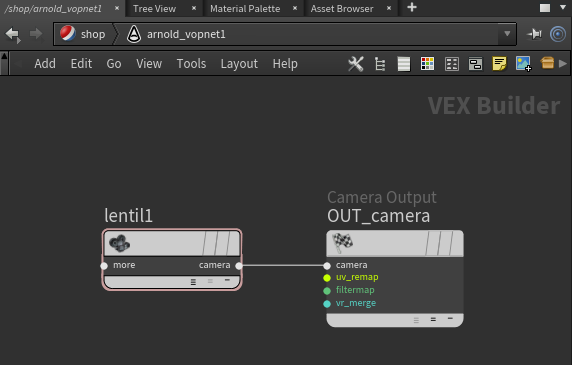
Task: Maximize the pane with square icon
Action: click(545, 8)
